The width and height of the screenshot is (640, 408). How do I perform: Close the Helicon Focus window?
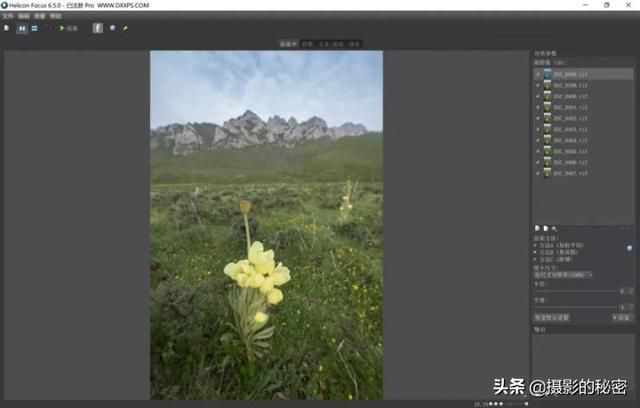tap(629, 5)
